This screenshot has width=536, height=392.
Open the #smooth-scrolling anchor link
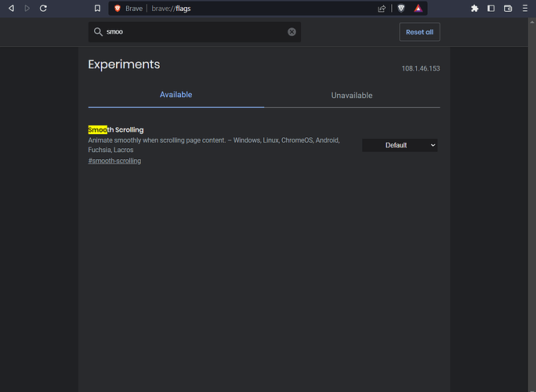[114, 161]
